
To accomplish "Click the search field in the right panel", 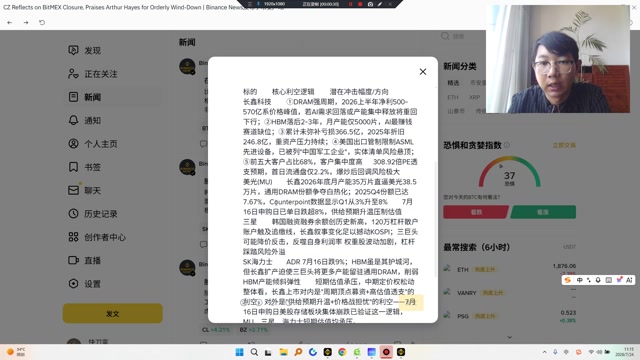I will tap(461, 36).
